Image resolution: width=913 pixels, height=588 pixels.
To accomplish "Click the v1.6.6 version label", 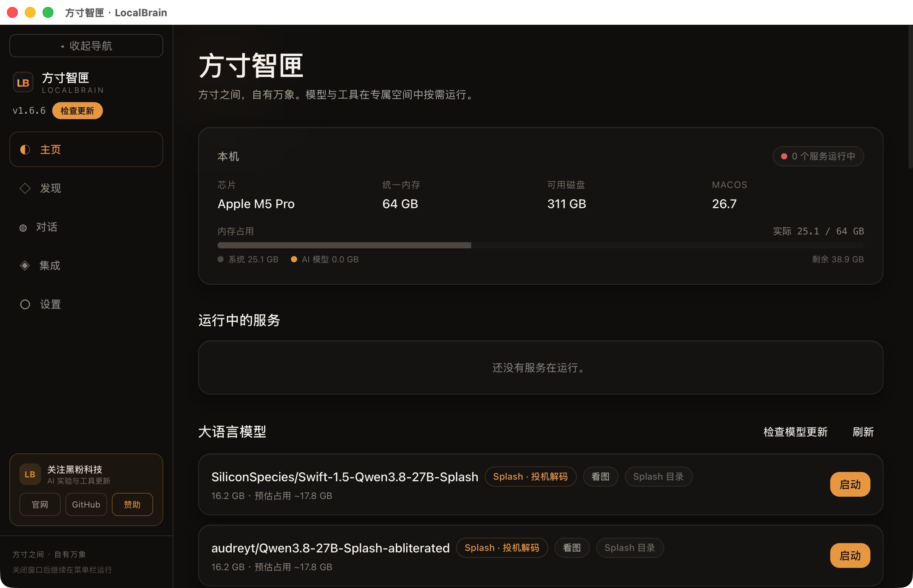I will coord(29,111).
